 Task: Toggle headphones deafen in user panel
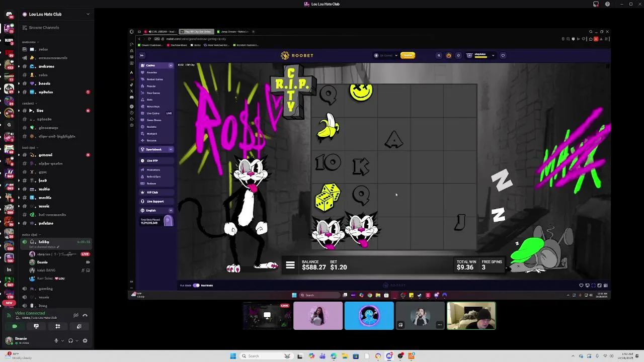click(x=70, y=340)
